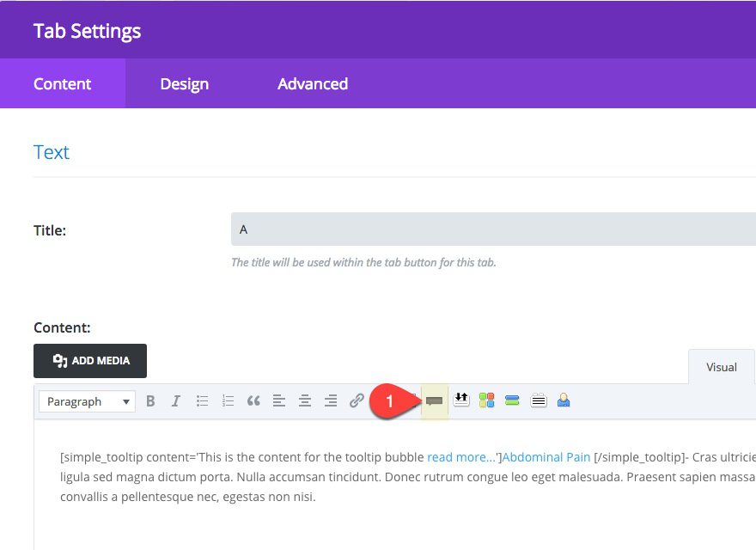Image resolution: width=756 pixels, height=550 pixels.
Task: Open the Paragraph format dropdown
Action: [87, 401]
